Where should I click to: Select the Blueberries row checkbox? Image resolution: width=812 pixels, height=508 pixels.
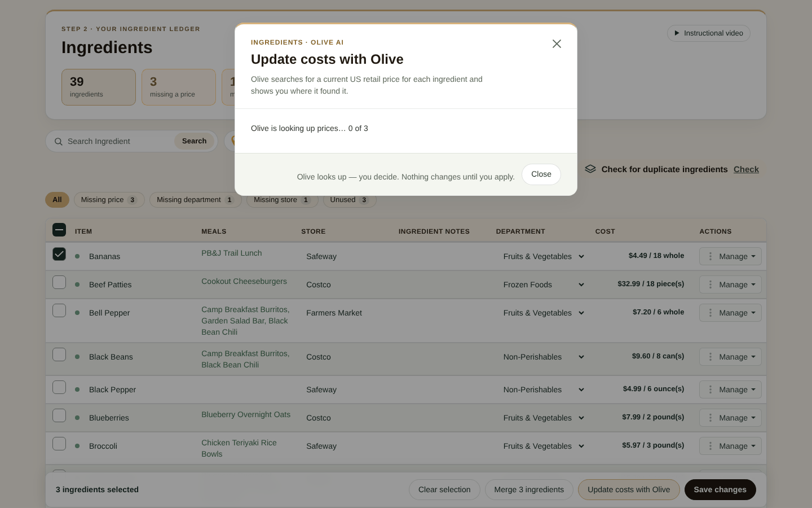[x=59, y=415]
